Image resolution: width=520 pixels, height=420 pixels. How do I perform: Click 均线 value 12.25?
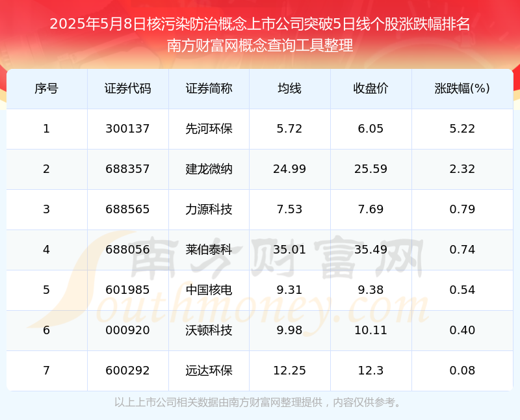pos(289,371)
